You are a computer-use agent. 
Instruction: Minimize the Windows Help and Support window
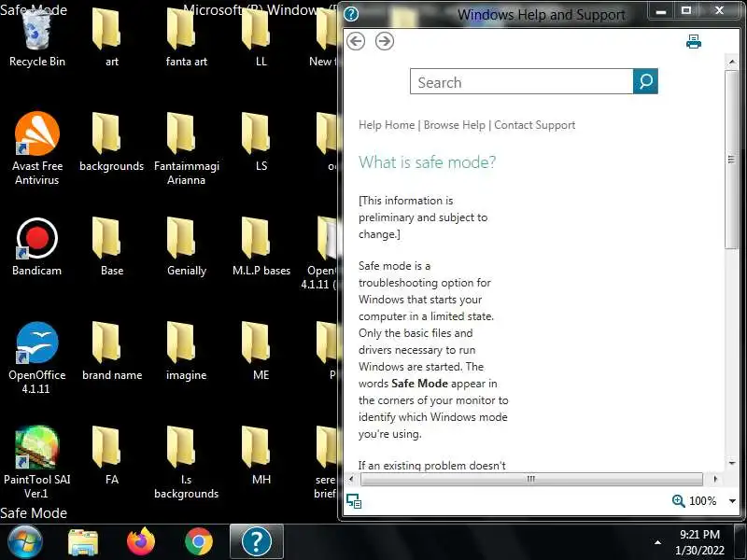[x=661, y=11]
